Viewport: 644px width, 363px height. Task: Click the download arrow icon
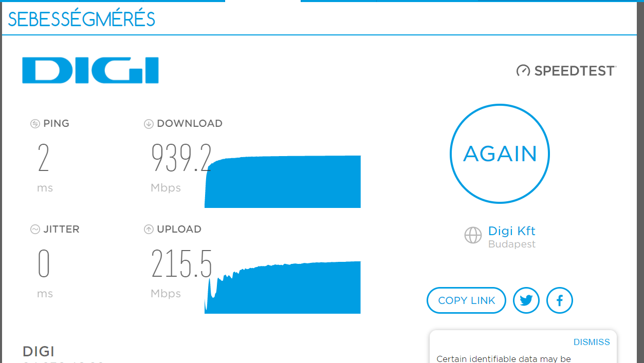click(149, 124)
